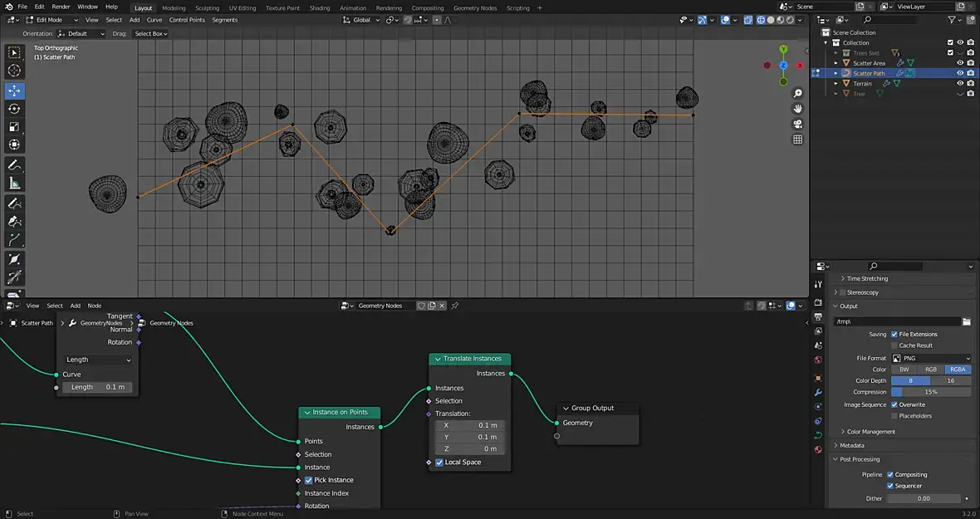
Task: Select the Rotate tool
Action: pos(14,109)
